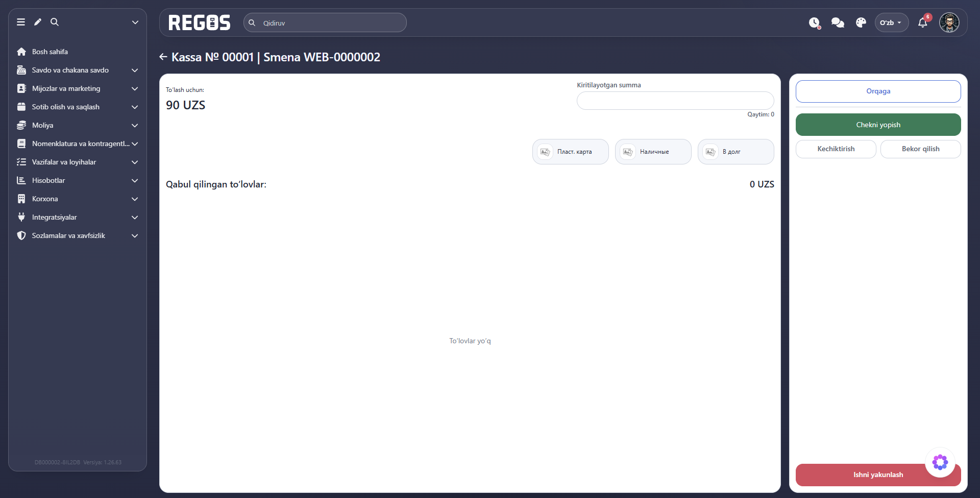Open the chat messages icon

[838, 23]
